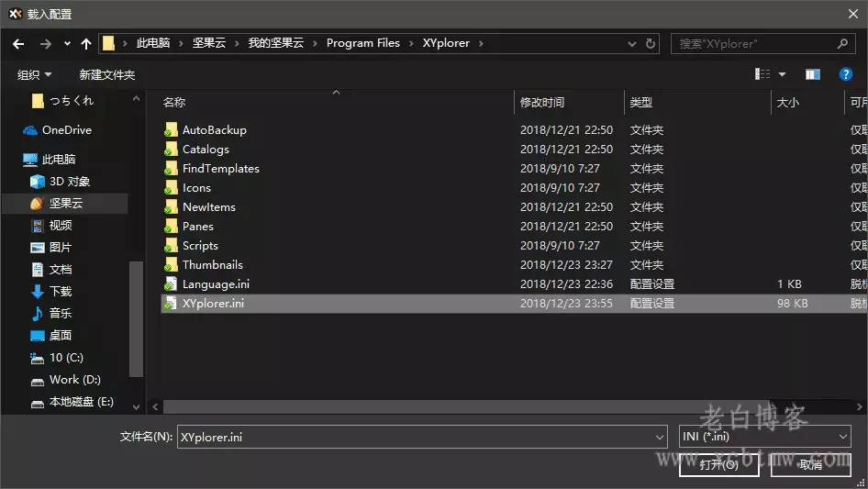Click the 打开(O) button
This screenshot has height=489, width=868.
(x=719, y=464)
